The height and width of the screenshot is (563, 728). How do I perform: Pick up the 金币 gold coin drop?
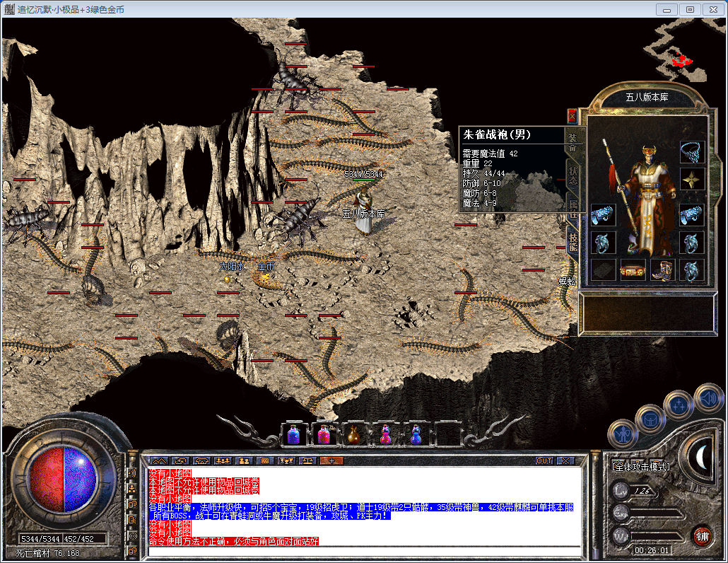tap(265, 277)
